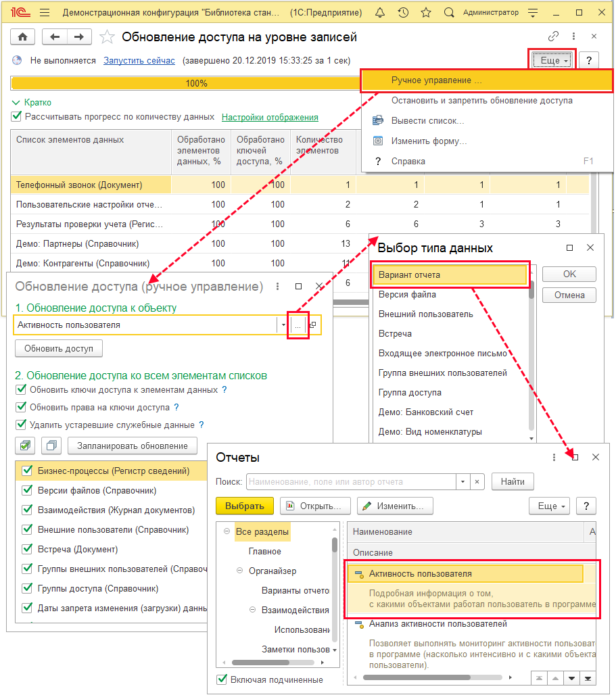Copy the link to this form icon
616x695 pixels.
pyautogui.click(x=553, y=36)
